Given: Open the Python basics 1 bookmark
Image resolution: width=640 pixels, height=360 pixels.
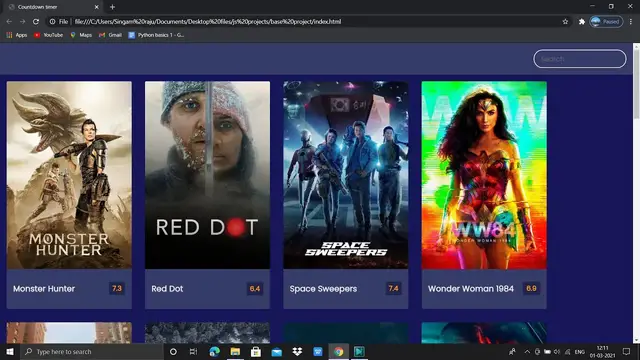Looking at the screenshot, I should tap(156, 35).
